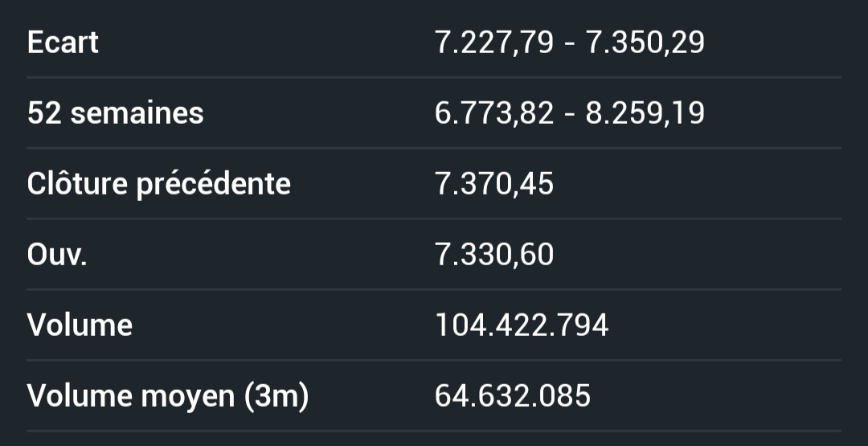The height and width of the screenshot is (446, 868).
Task: Click the divider line below the Ecart row
Action: 434,77
